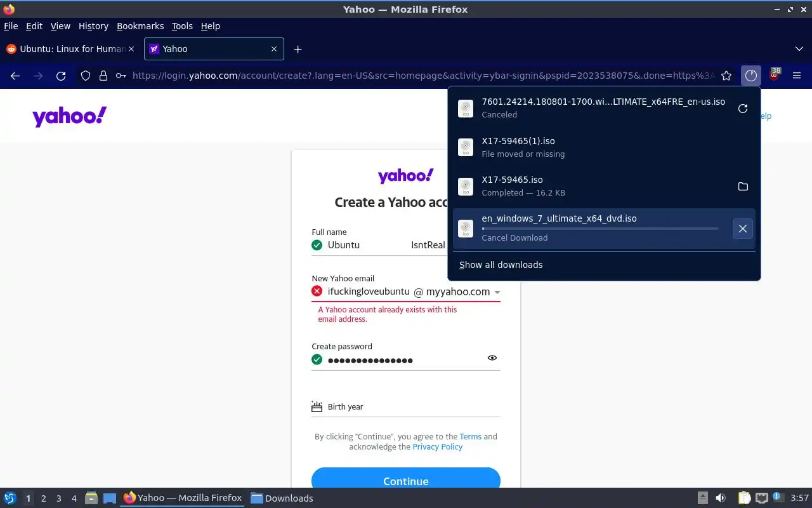Close the Yahoo tab
This screenshot has height=508, width=812.
pos(274,49)
